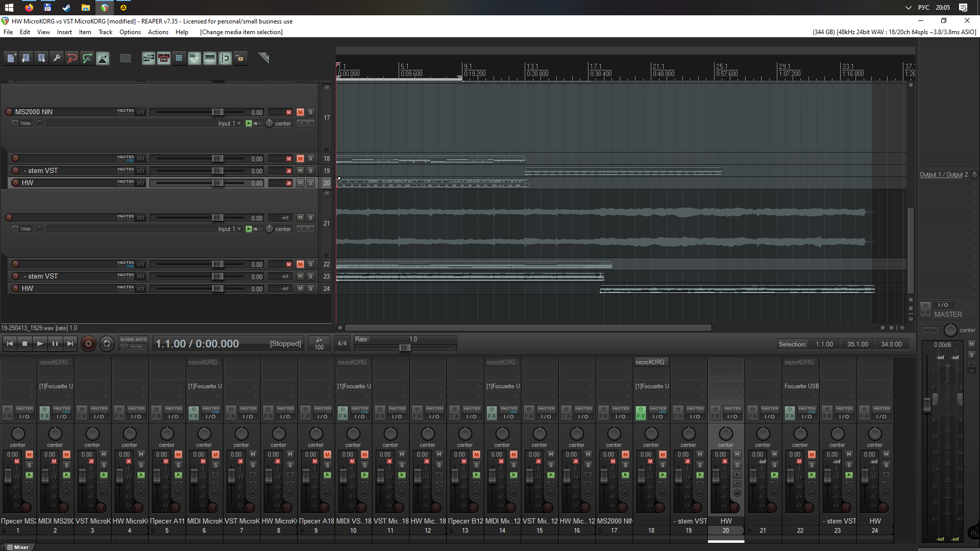Arm recording on the MS2000 NIN track
The image size is (980, 551).
click(x=9, y=112)
